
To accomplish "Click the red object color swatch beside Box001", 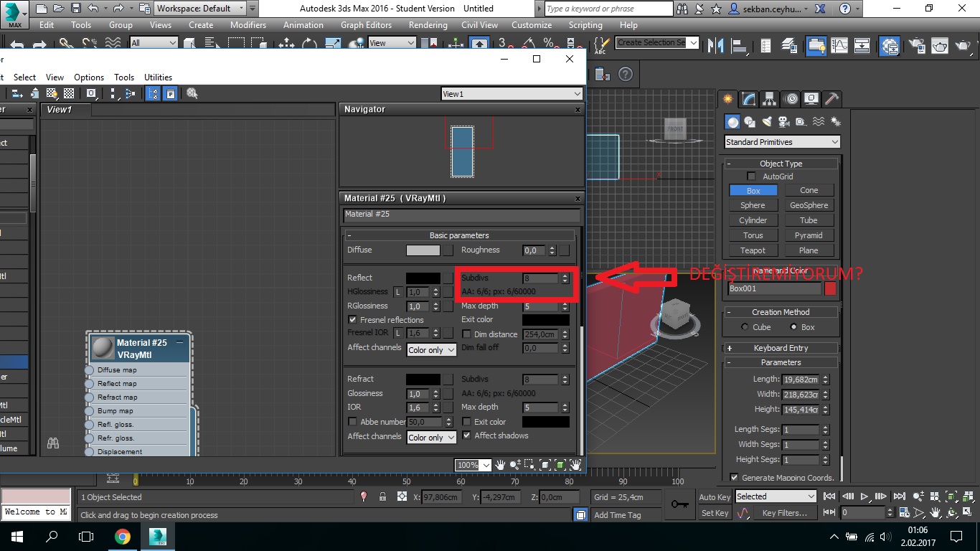I will (830, 288).
